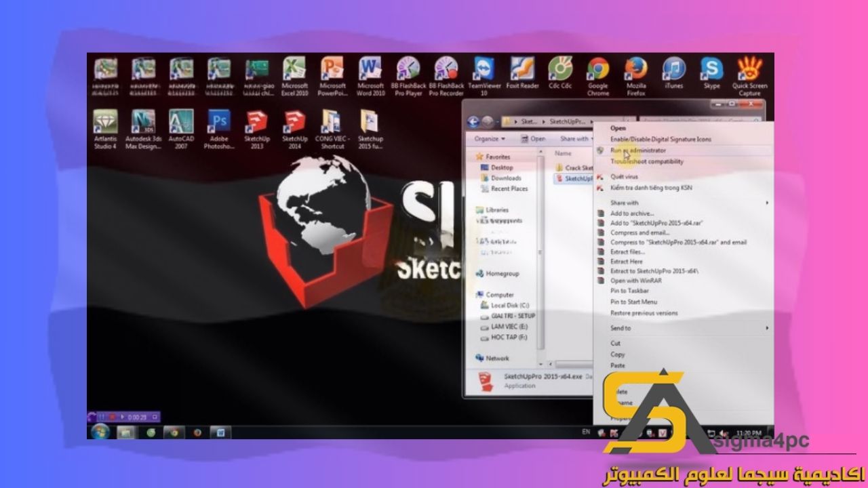The image size is (868, 488).
Task: Choose Compress and email... entry
Action: coord(639,232)
